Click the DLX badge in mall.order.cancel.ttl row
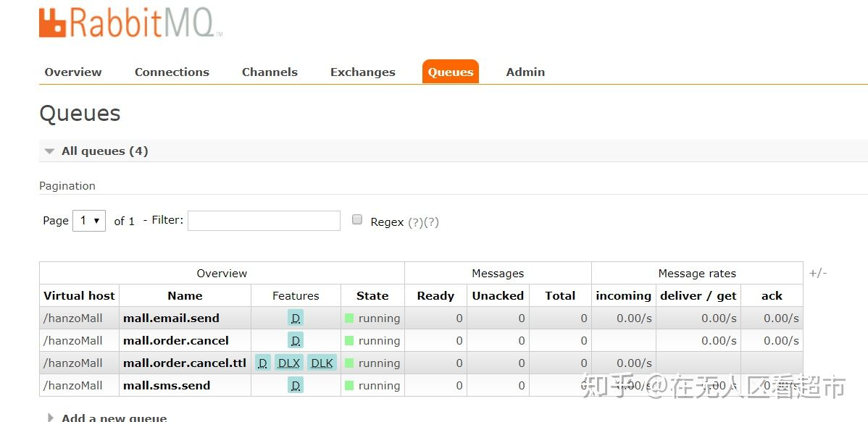The image size is (868, 422). [289, 363]
